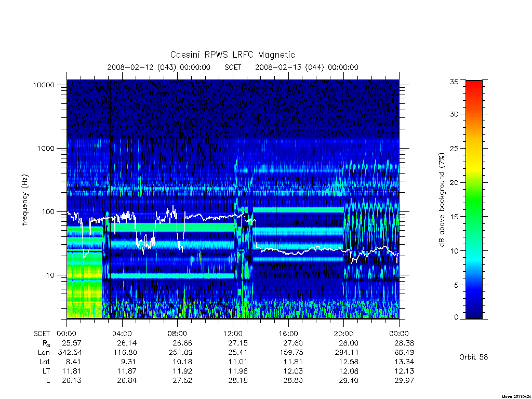Click the 12:00 time axis label

[233, 334]
